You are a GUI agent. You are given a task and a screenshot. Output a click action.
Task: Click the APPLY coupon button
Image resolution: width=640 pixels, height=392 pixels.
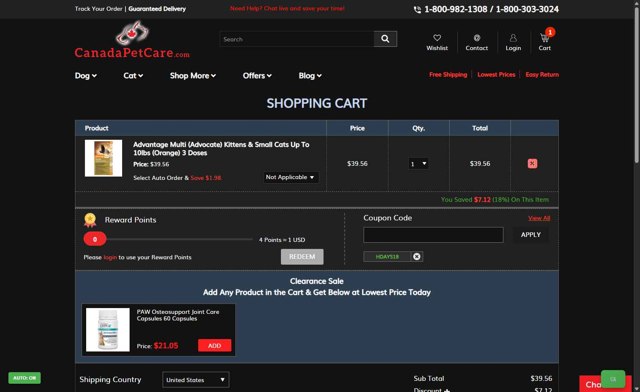click(x=531, y=235)
